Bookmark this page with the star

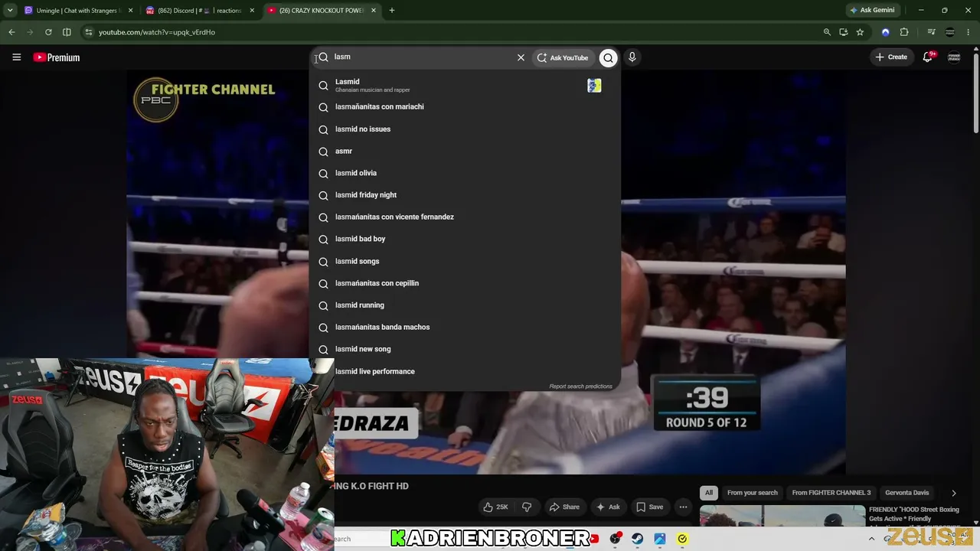coord(860,32)
